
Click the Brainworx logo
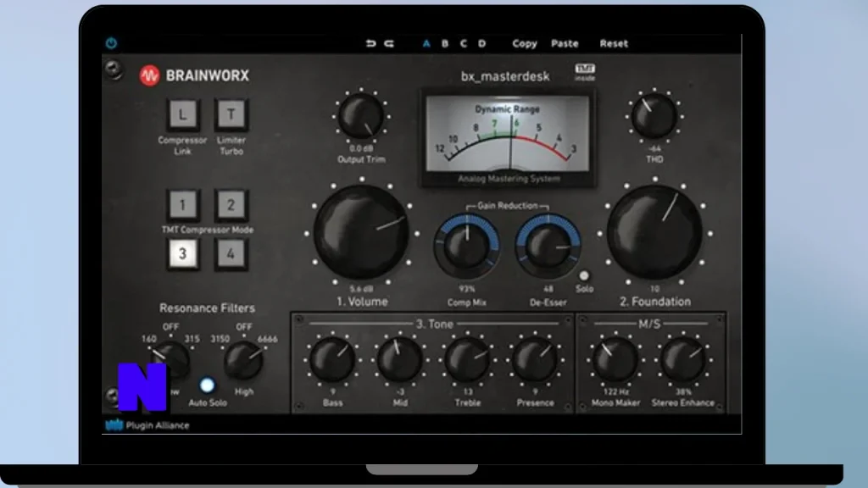tap(194, 75)
